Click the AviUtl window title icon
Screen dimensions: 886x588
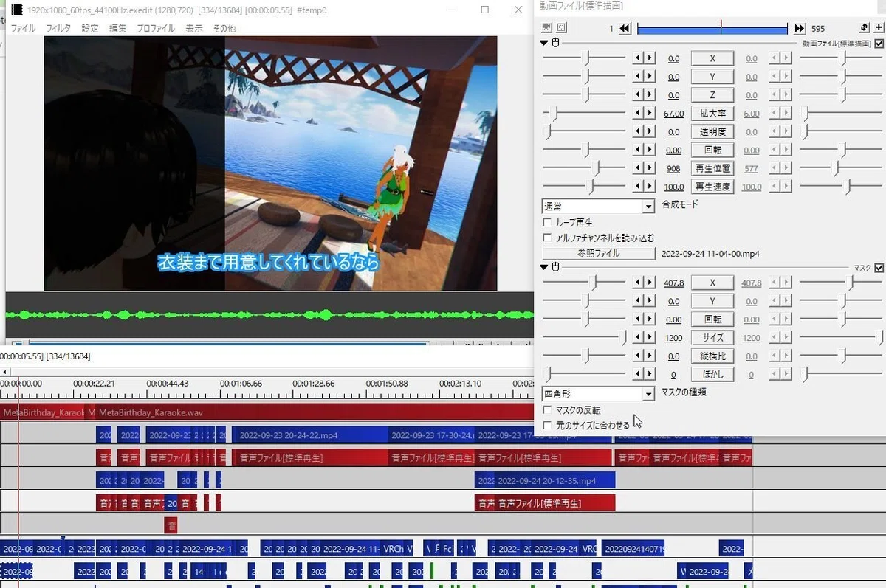pos(17,10)
